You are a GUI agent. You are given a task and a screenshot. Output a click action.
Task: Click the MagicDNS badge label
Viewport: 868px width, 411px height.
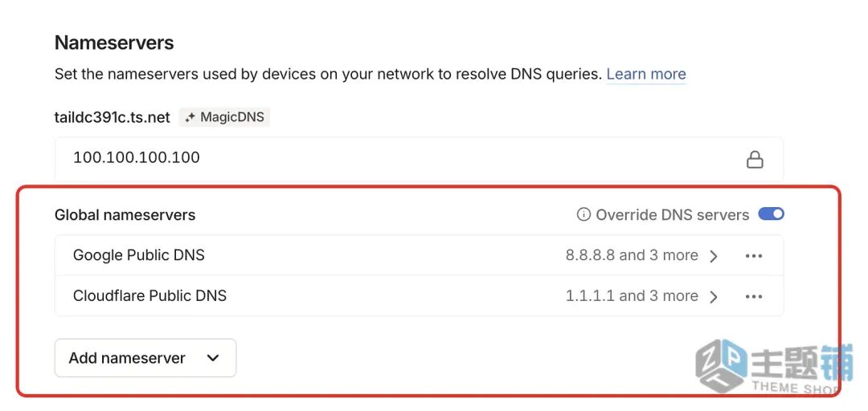point(231,117)
